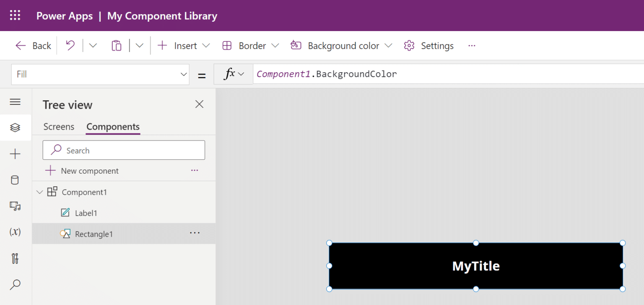Screen dimensions: 644x305
Task: Open the Border color options
Action: click(x=275, y=45)
